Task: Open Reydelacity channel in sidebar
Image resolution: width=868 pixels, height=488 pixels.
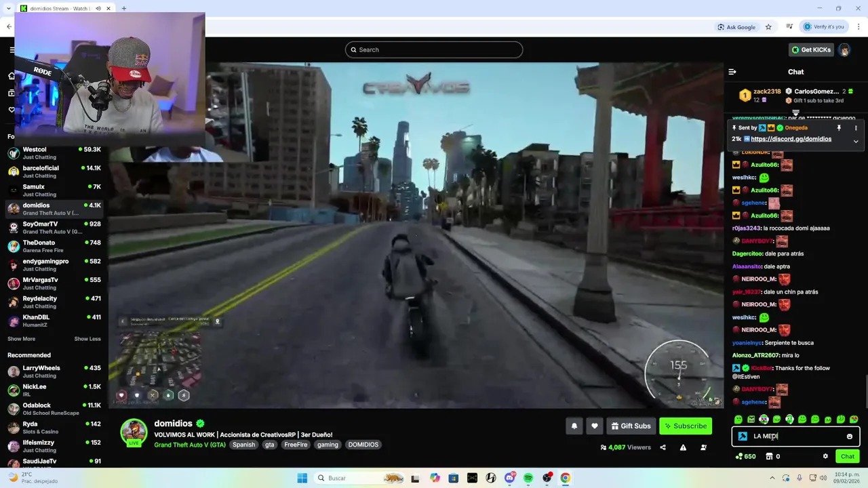Action: [x=54, y=302]
